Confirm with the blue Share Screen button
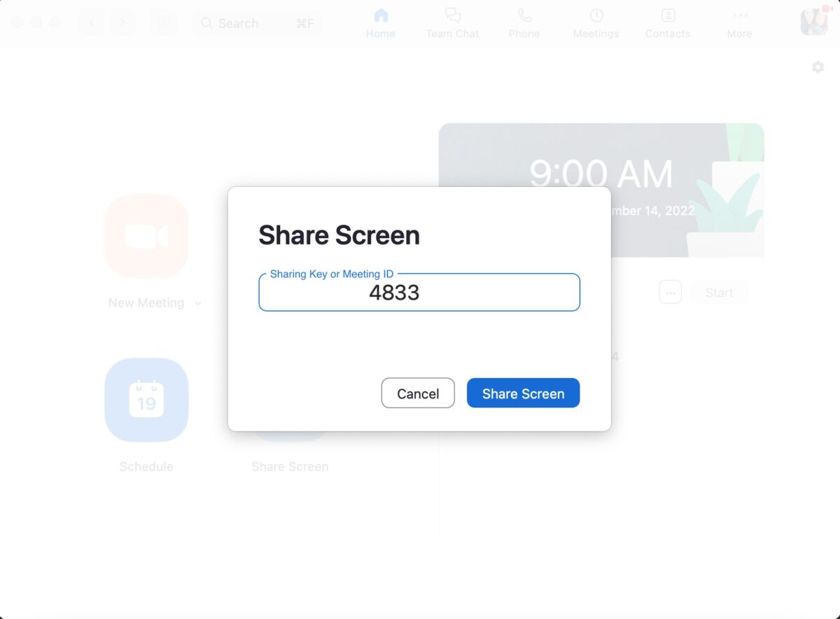This screenshot has width=840, height=619. 523,394
